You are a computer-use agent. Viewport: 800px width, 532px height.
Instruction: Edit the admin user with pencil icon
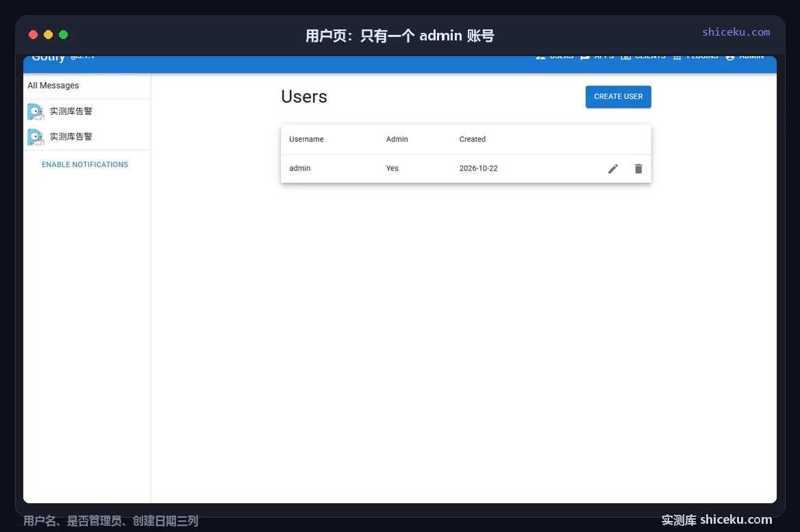pos(613,169)
